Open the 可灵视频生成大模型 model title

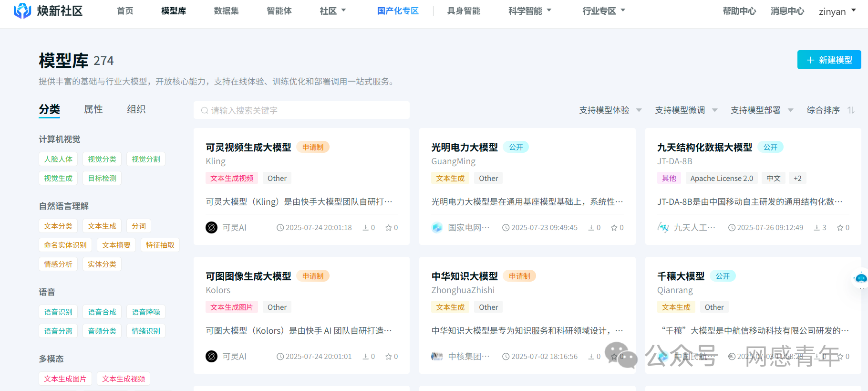[248, 147]
